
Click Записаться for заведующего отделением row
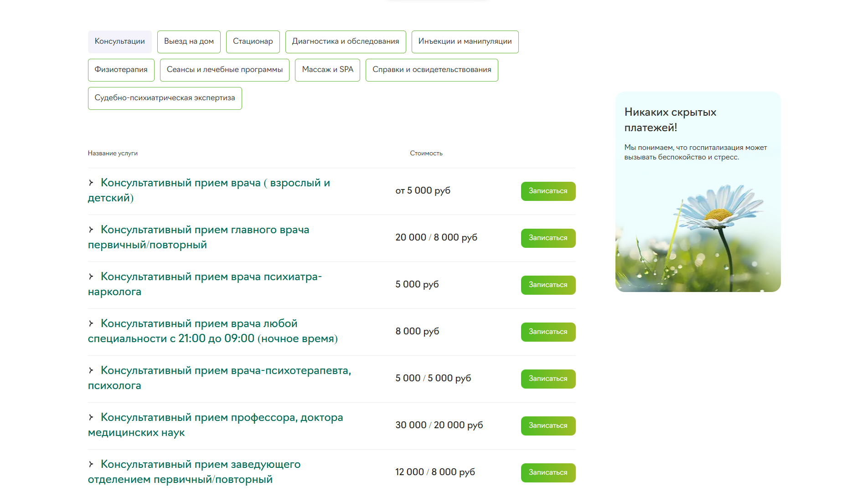(548, 473)
